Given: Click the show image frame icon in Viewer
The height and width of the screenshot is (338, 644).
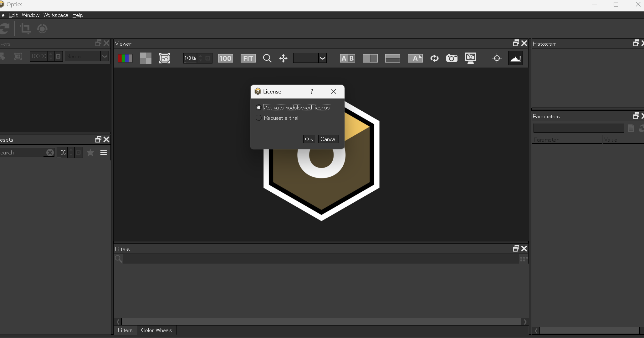Looking at the screenshot, I should coord(165,58).
